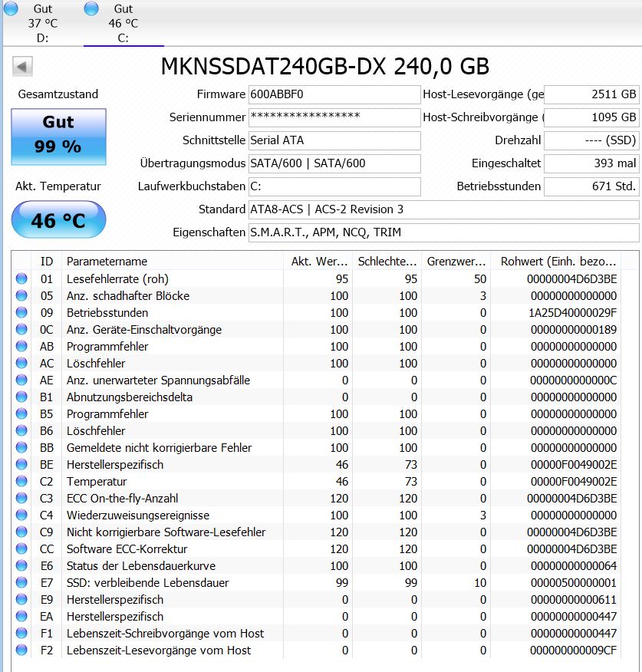Viewport: 642px width, 672px height.
Task: Click status orb of row 0C Geräte-Einschaltvorgänge
Action: pos(21,329)
